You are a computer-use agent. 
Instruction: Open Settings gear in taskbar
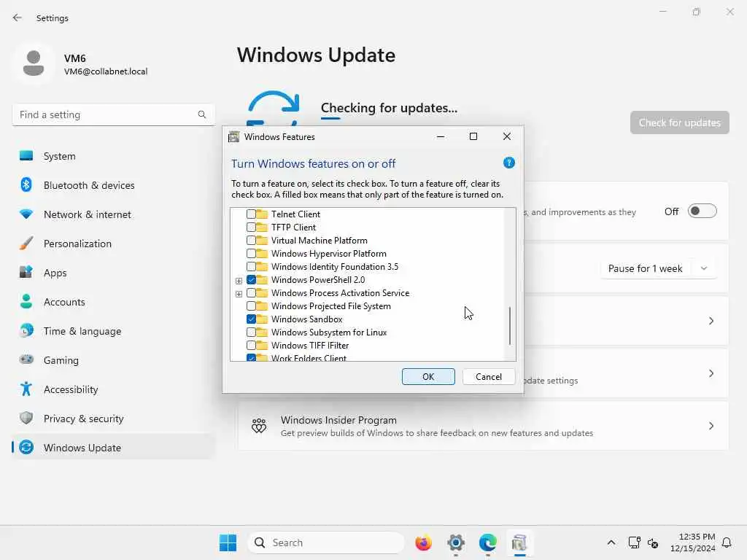click(455, 542)
